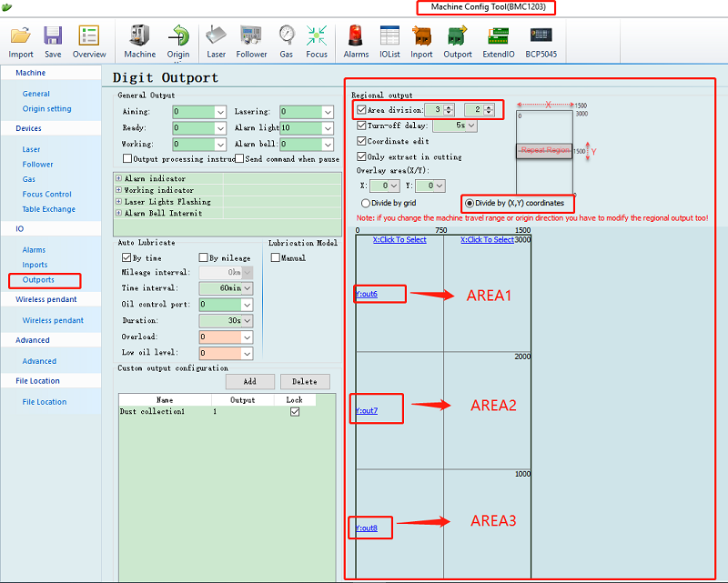The height and width of the screenshot is (583, 728).
Task: Click the Y:out7 link
Action: pos(367,411)
